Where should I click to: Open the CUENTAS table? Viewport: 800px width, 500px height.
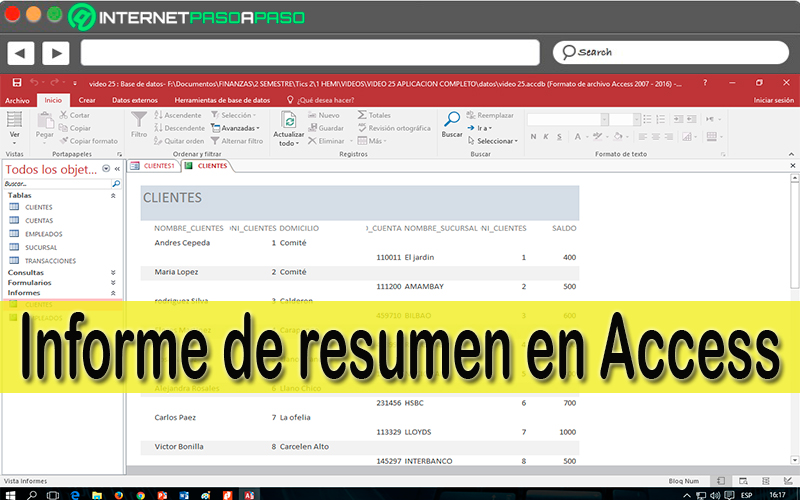point(39,220)
